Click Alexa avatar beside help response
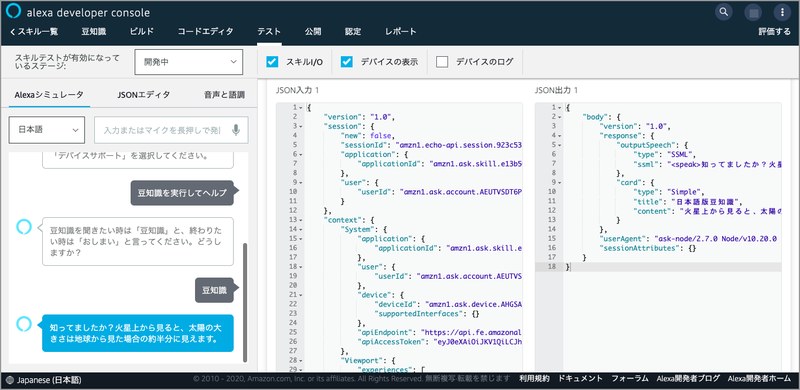The height and width of the screenshot is (390, 800). [23, 227]
